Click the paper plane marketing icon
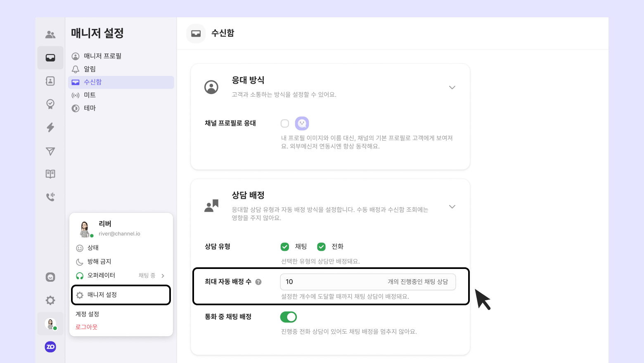The height and width of the screenshot is (363, 644). (50, 151)
